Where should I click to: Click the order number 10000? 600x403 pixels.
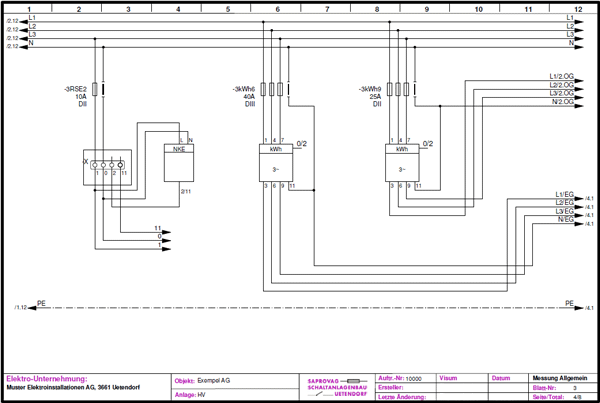pos(413,379)
